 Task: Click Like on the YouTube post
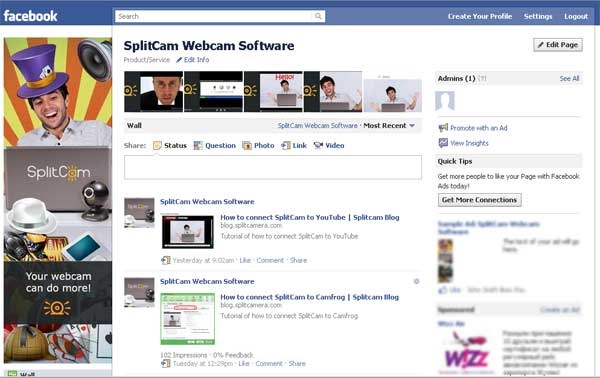coord(245,260)
